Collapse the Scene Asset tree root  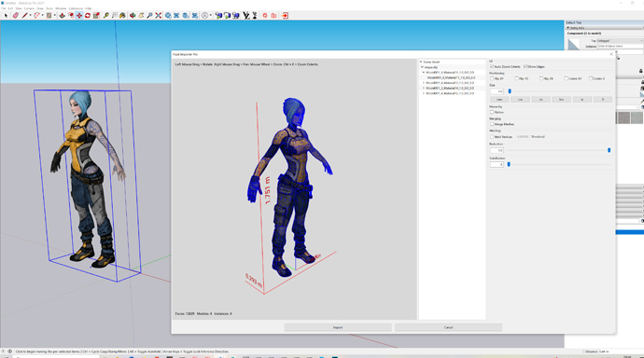coord(421,62)
